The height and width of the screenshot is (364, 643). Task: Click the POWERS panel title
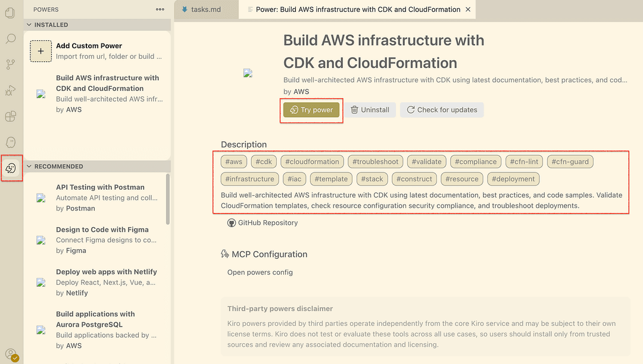[x=46, y=10]
